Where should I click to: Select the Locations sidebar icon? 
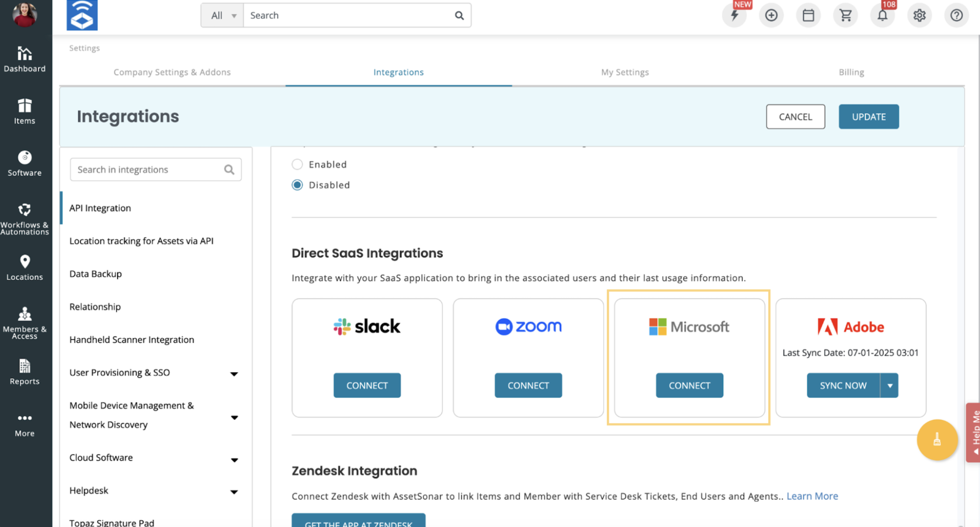pyautogui.click(x=24, y=267)
